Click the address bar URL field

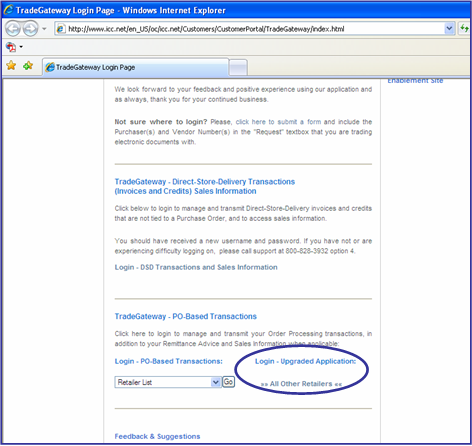click(255, 29)
